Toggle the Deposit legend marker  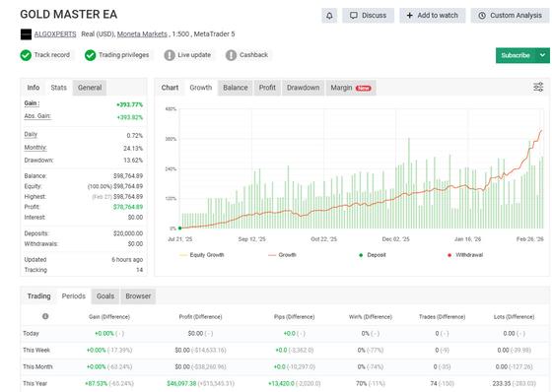click(x=373, y=255)
